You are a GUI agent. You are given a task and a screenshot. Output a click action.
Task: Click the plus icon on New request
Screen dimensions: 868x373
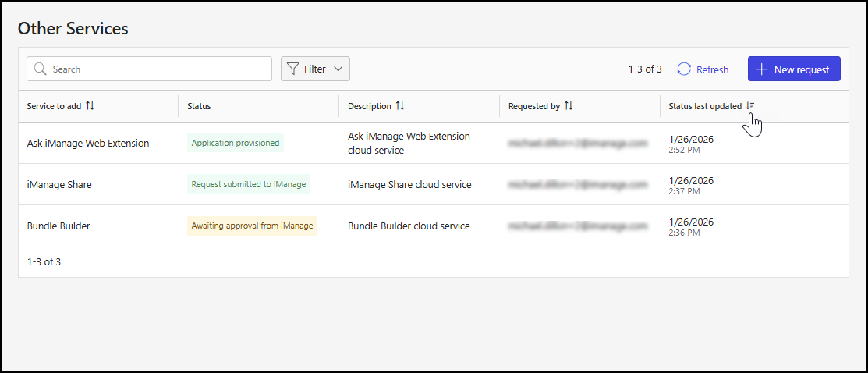(762, 69)
